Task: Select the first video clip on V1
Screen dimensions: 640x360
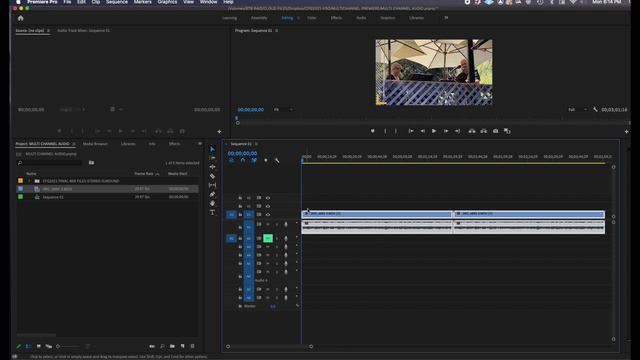Action: coord(377,214)
